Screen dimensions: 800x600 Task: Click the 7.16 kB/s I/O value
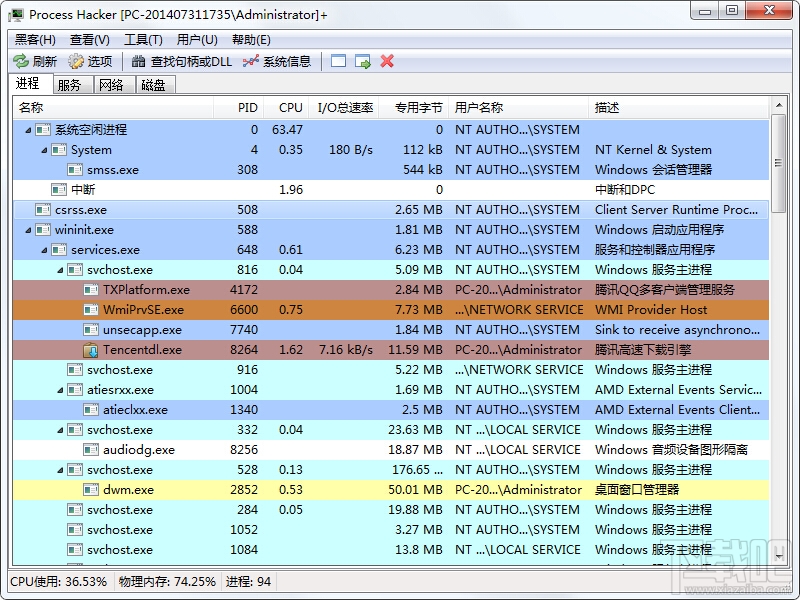point(346,350)
